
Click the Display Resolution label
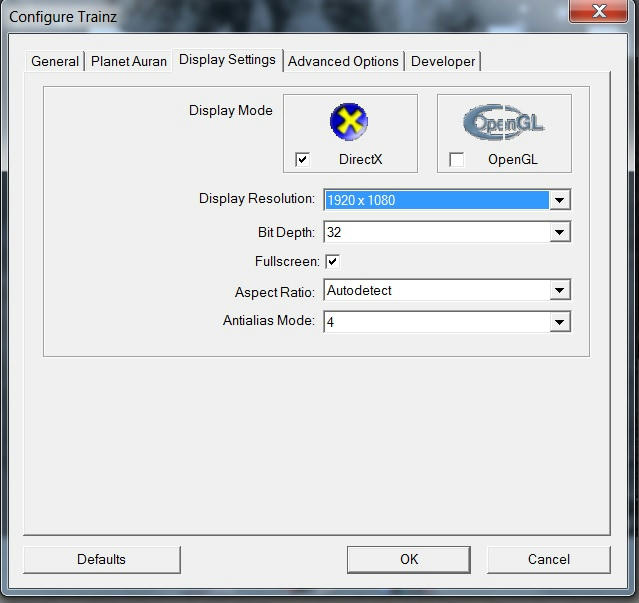pyautogui.click(x=257, y=199)
